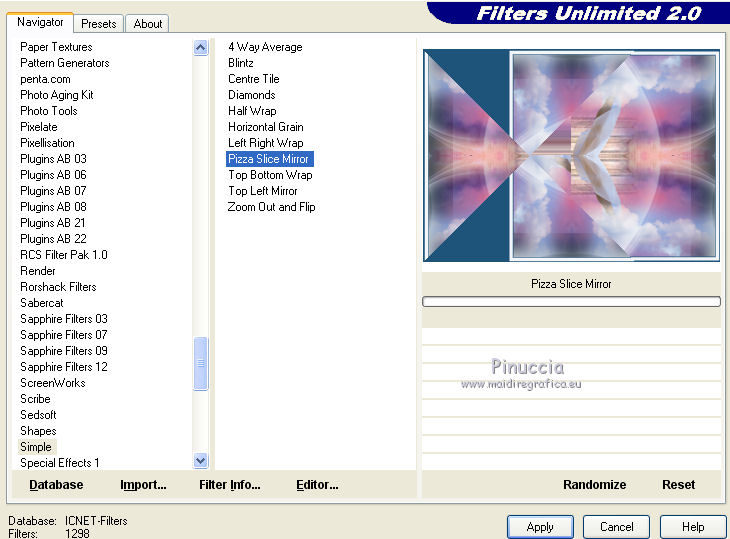This screenshot has height=539, width=730.
Task: Click the selected Pizza Slice Mirror filter
Action: click(x=270, y=159)
